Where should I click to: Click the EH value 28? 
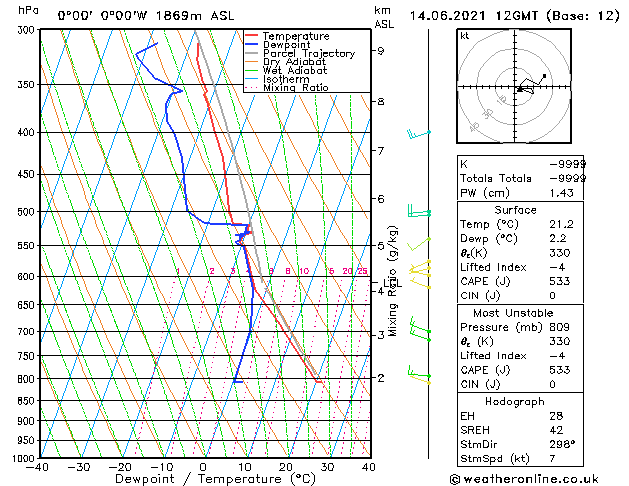tap(556, 416)
